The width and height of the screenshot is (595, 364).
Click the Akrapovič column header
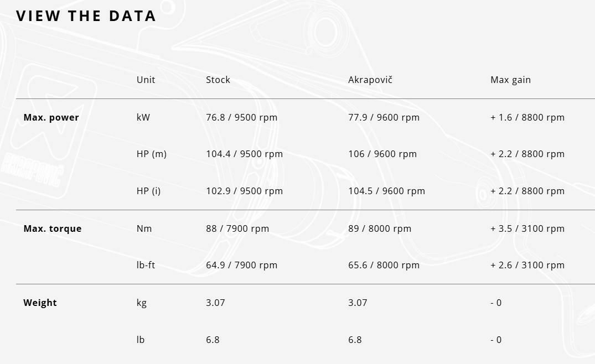(x=370, y=80)
